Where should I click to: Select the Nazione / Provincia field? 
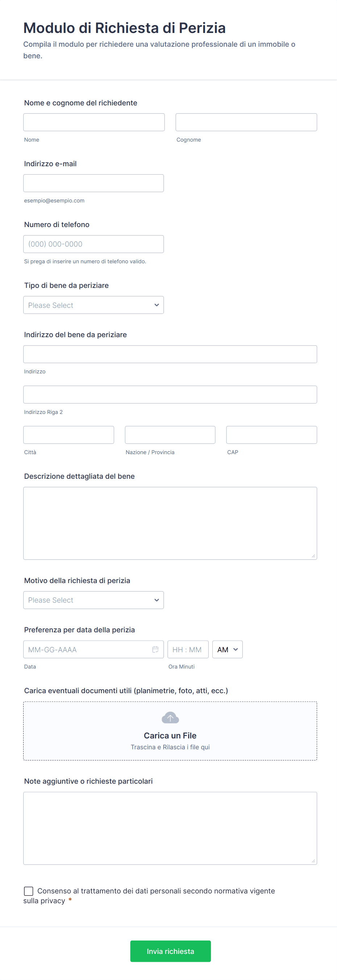(x=170, y=435)
